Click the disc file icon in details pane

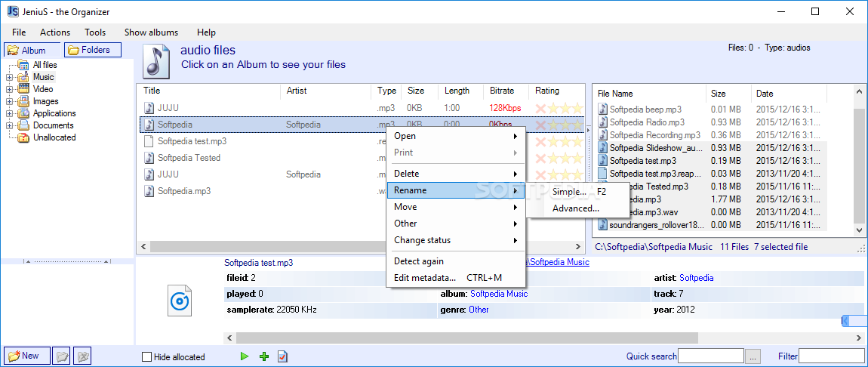(180, 301)
